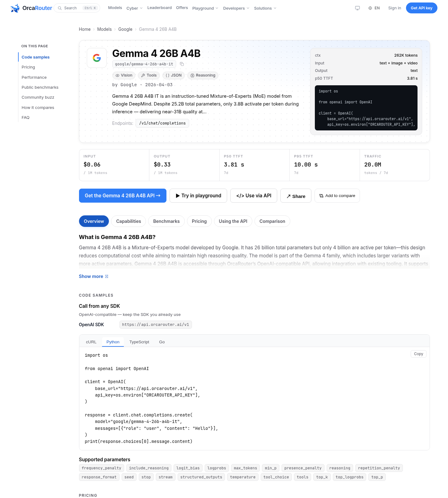Click the Tools wrench capability badge

click(x=149, y=75)
